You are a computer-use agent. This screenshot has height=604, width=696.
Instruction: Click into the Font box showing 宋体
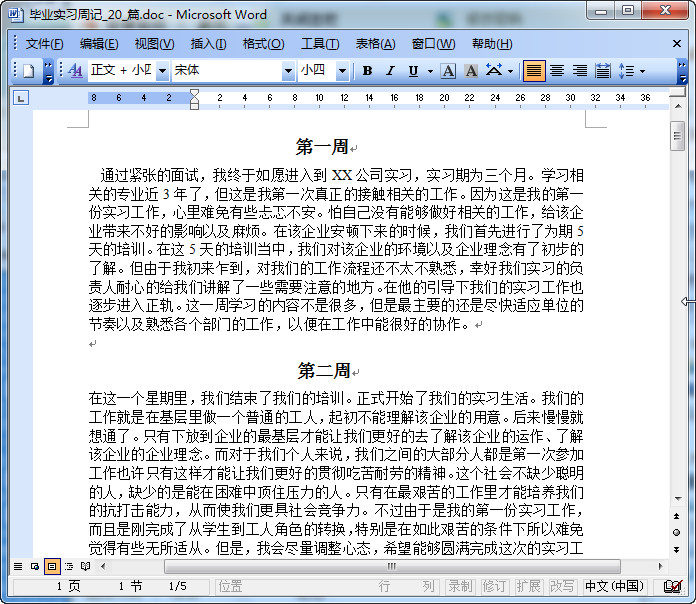click(x=227, y=71)
